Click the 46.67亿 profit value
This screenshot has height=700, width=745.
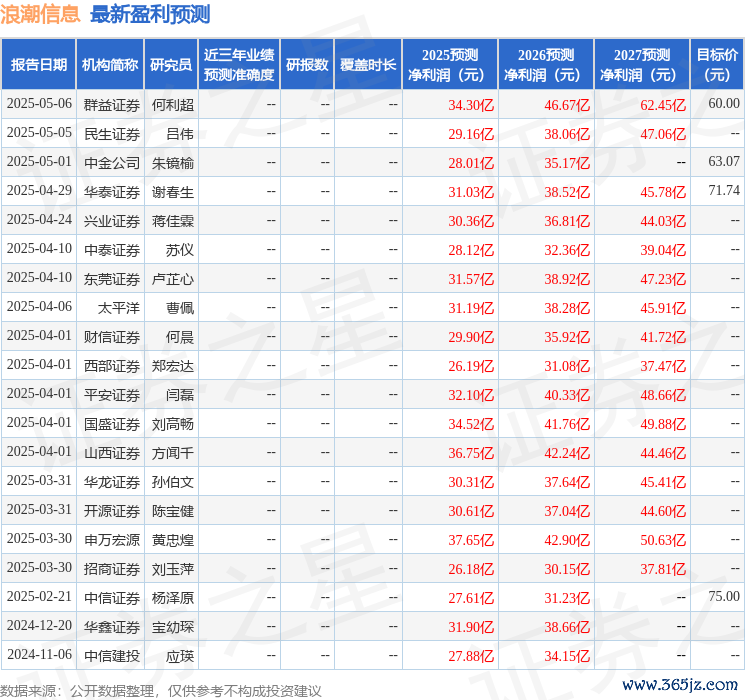point(567,105)
